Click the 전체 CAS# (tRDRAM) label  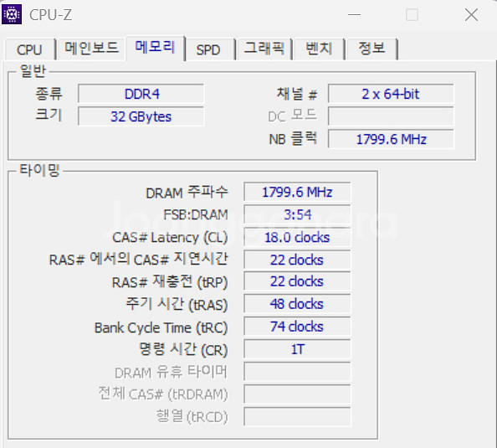point(163,394)
